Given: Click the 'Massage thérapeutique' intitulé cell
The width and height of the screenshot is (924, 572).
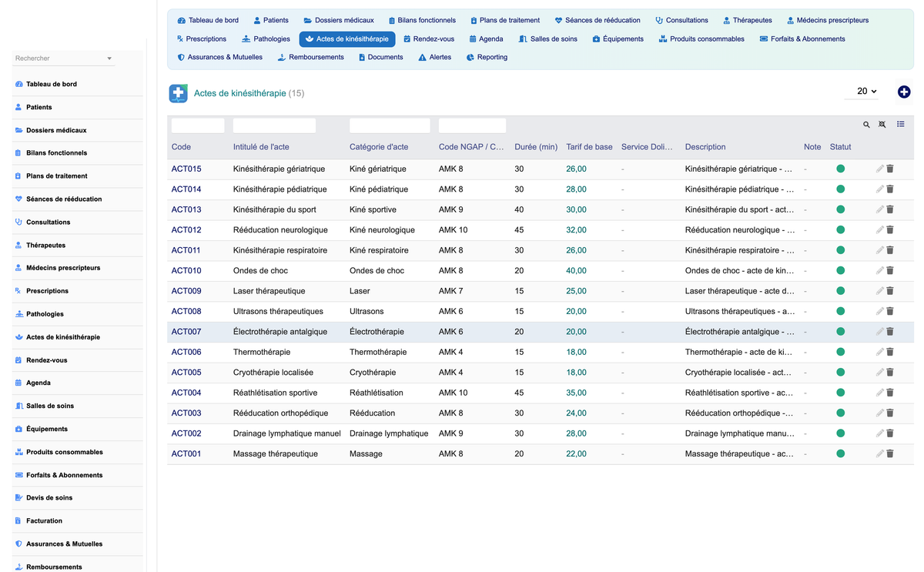Looking at the screenshot, I should coord(276,454).
